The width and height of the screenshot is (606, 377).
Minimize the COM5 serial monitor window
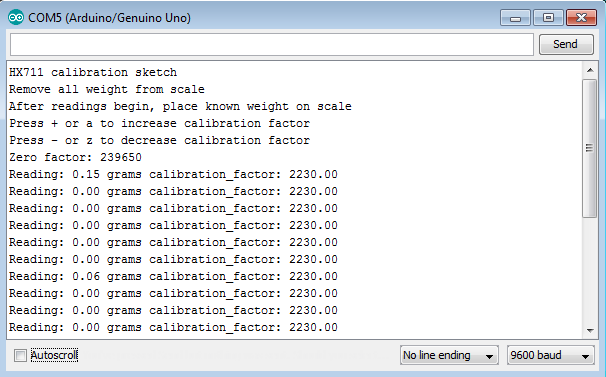click(515, 18)
